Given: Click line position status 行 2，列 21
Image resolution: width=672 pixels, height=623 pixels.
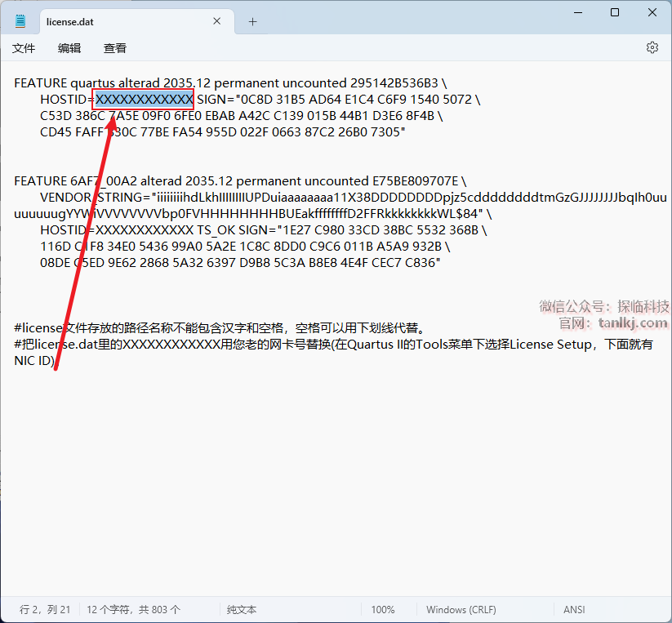Looking at the screenshot, I should pos(45,609).
